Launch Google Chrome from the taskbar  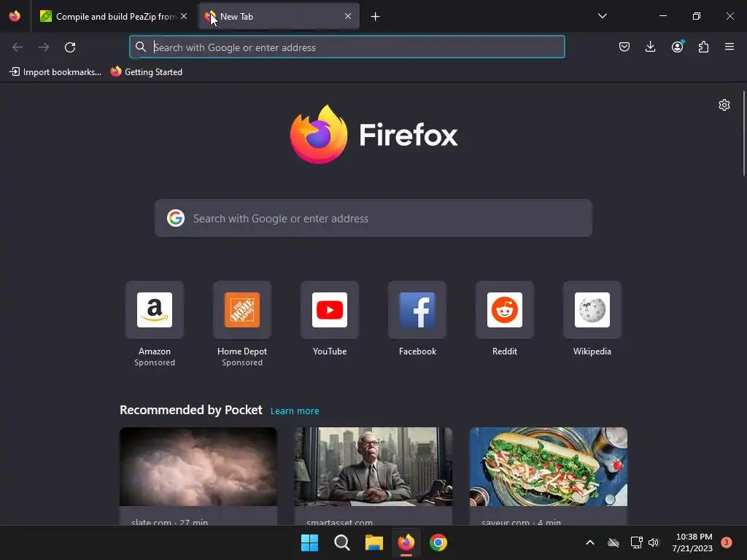(x=438, y=542)
